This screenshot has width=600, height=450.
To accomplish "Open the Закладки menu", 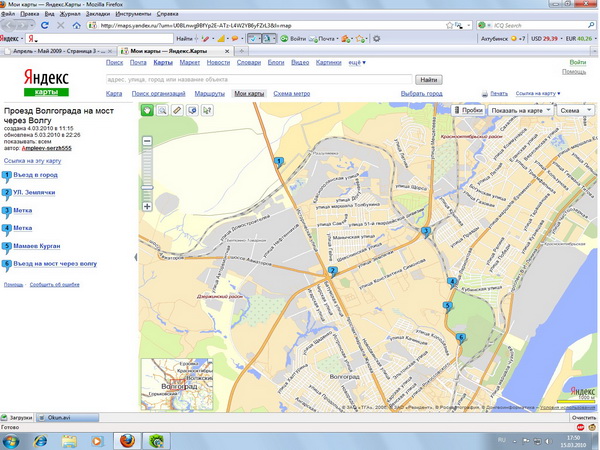I will coord(98,14).
